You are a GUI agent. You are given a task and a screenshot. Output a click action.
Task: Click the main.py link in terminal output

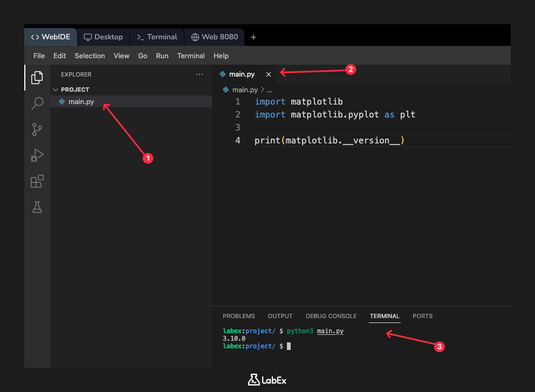(x=330, y=331)
